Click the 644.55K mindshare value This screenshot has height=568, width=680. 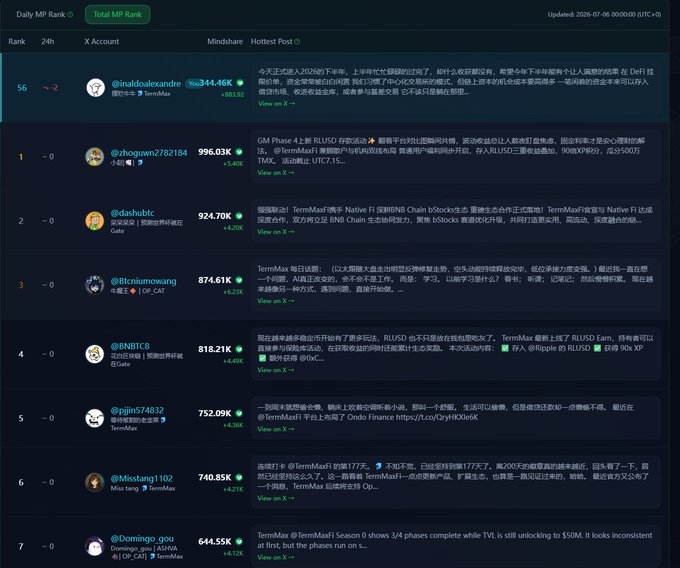pyautogui.click(x=215, y=541)
